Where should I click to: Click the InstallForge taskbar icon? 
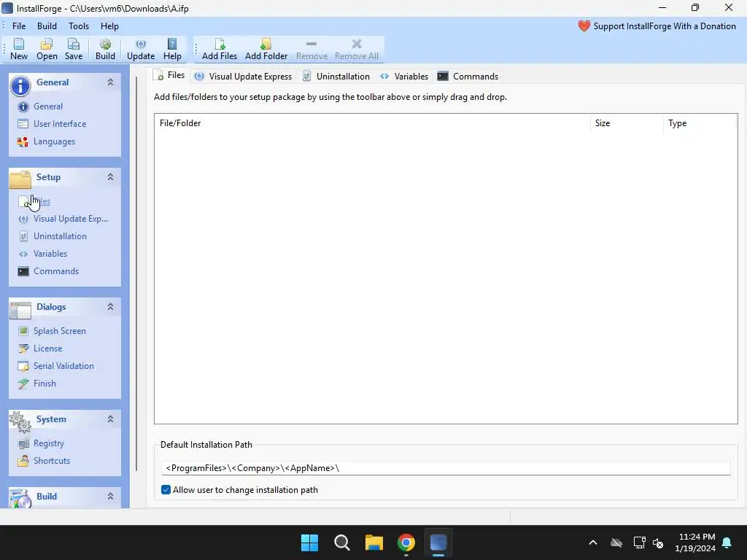coord(438,542)
